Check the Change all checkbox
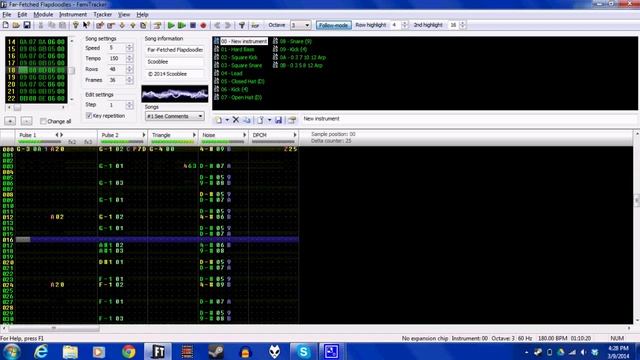Image resolution: width=640 pixels, height=360 pixels. point(43,121)
